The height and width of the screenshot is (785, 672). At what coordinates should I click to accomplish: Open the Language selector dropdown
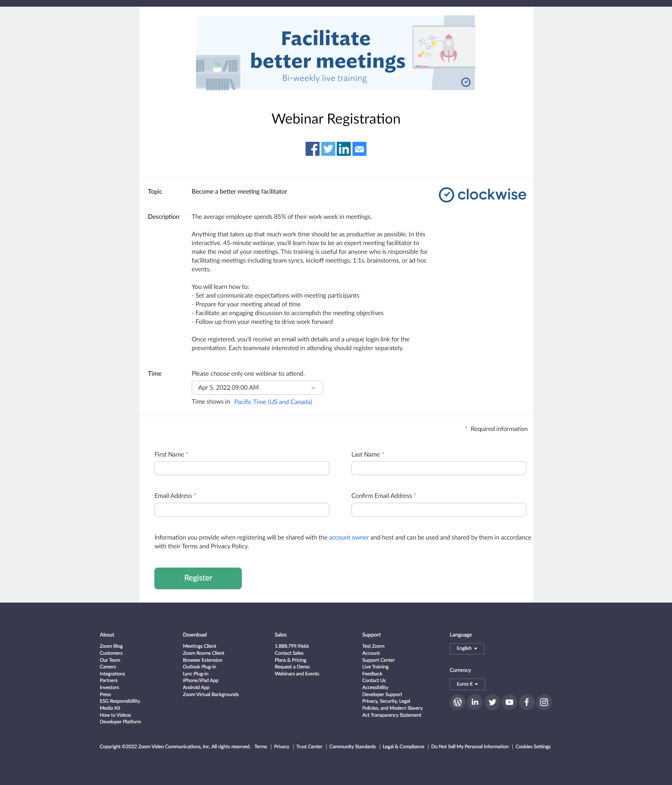pyautogui.click(x=467, y=648)
